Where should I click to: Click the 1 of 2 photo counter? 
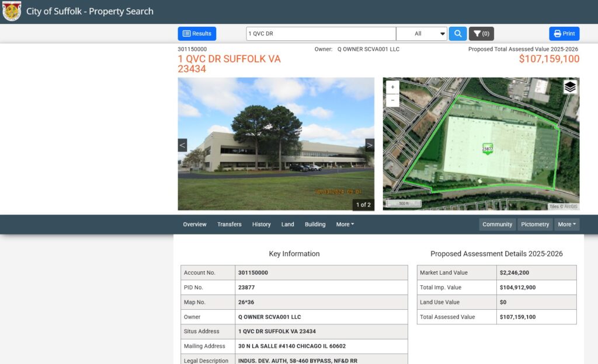[363, 205]
